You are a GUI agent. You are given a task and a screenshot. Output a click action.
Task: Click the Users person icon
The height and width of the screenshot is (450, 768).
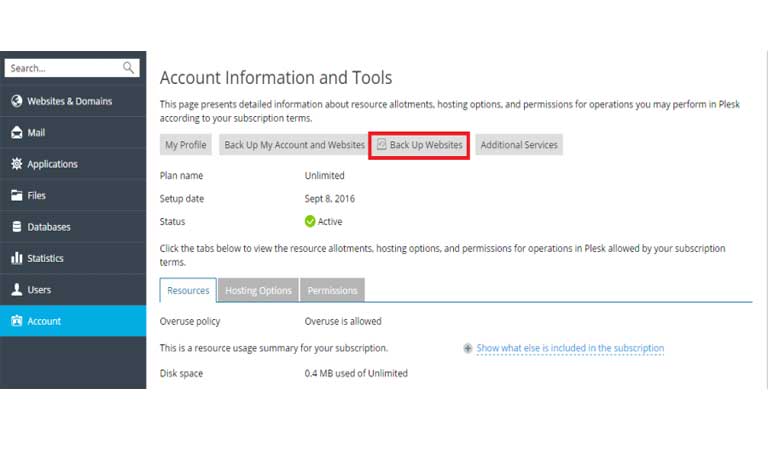[x=17, y=289]
